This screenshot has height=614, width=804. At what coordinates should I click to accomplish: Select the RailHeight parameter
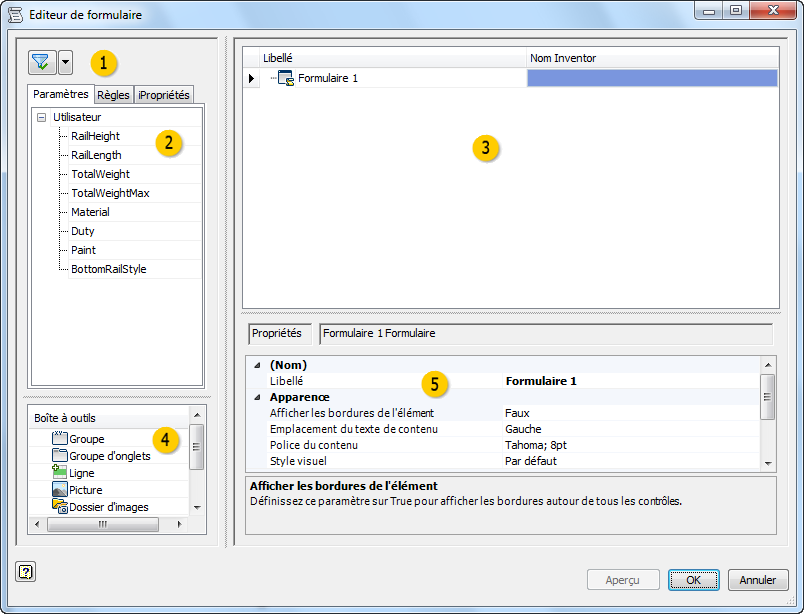(95, 136)
